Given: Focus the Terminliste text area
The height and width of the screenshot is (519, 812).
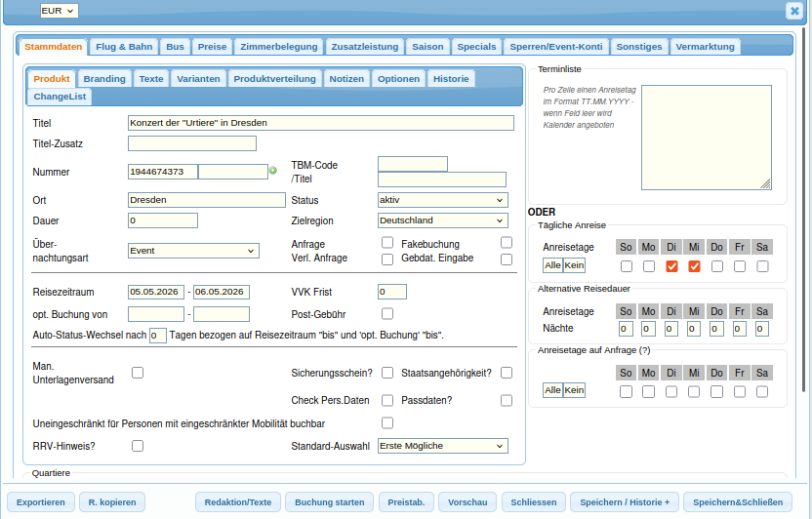Looking at the screenshot, I should point(706,137).
